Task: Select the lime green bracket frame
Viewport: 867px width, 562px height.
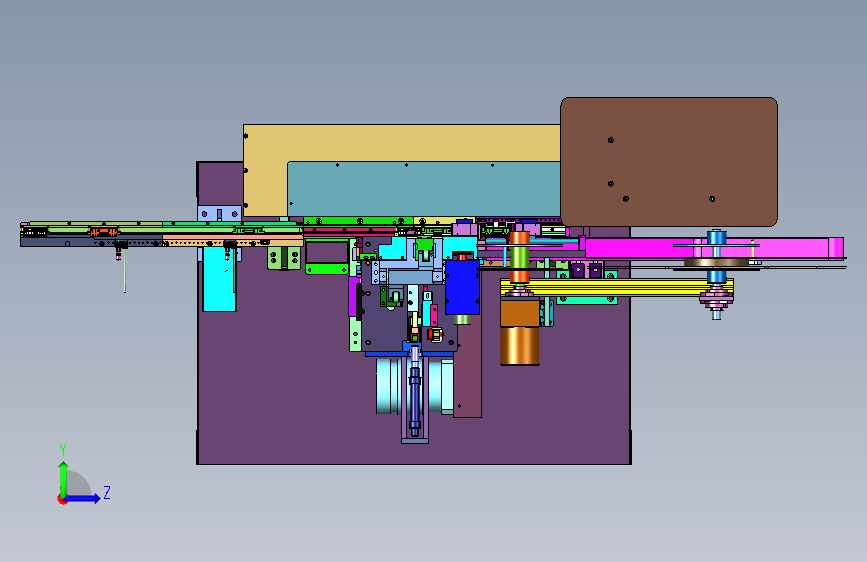Action: [x=327, y=257]
